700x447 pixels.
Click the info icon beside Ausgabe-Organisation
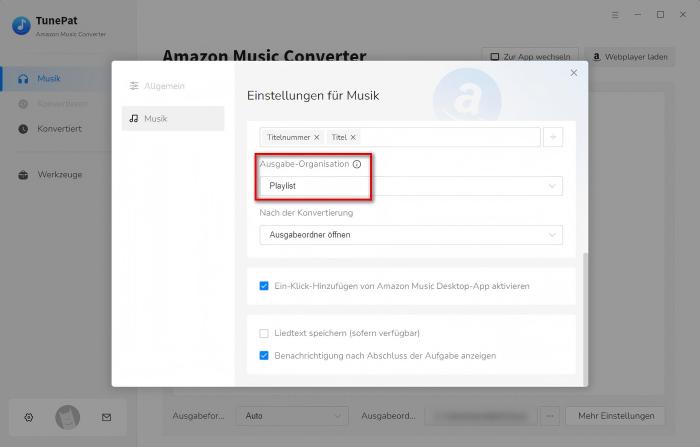357,164
